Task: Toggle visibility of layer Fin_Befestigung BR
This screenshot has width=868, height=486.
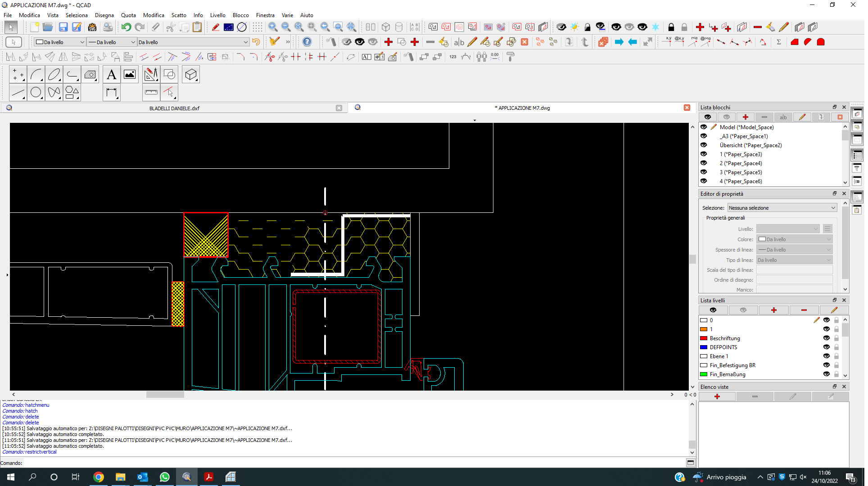Action: coord(826,365)
